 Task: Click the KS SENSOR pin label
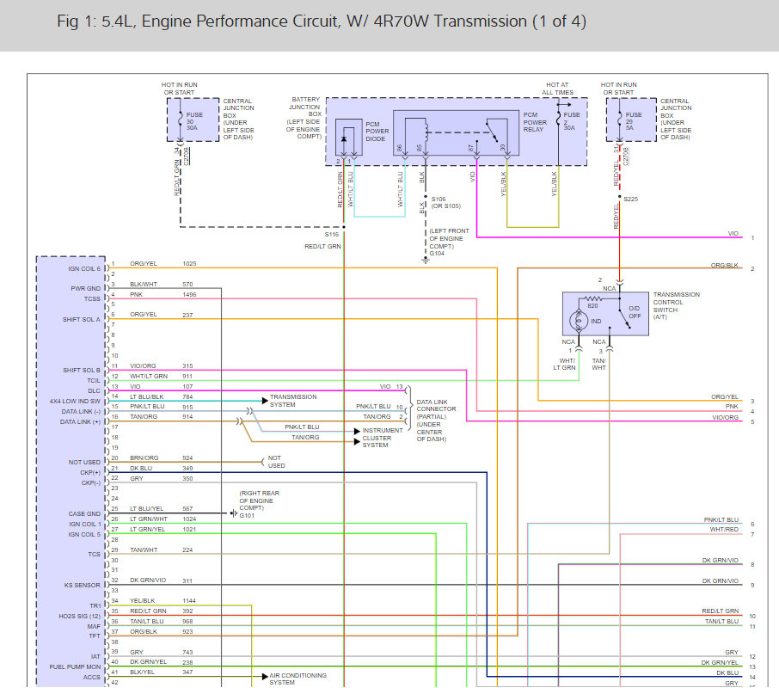(x=82, y=586)
